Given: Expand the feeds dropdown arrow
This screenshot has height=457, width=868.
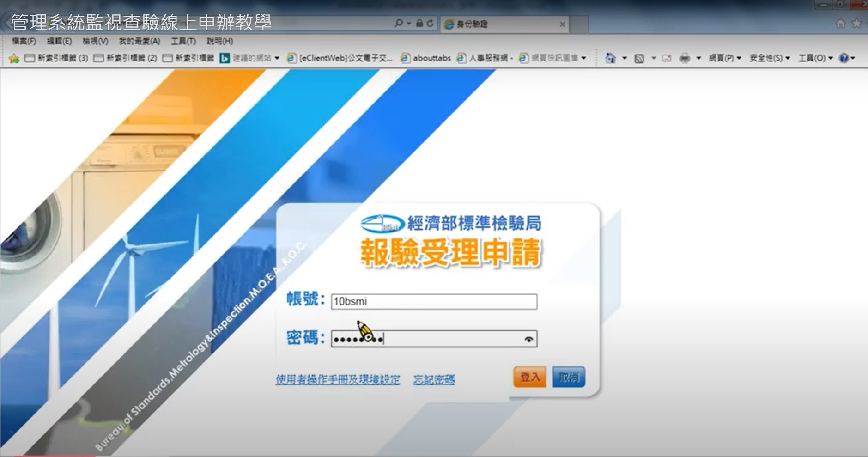Looking at the screenshot, I should [x=653, y=58].
